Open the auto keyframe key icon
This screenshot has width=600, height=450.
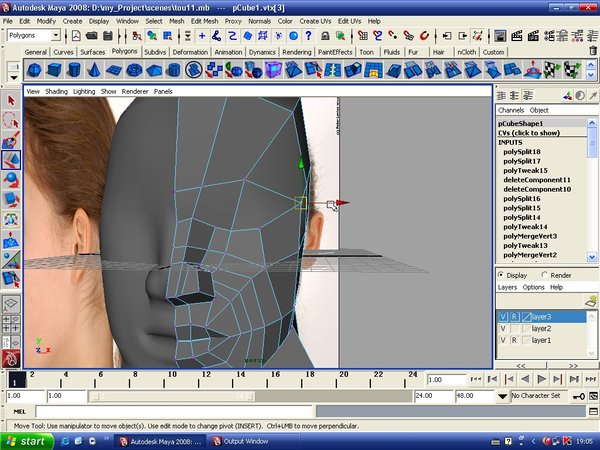(581, 396)
